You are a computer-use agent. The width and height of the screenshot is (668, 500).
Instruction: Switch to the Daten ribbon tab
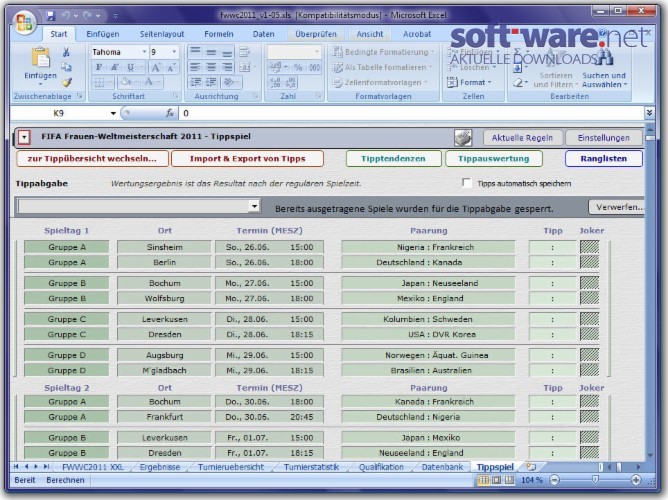coord(263,34)
